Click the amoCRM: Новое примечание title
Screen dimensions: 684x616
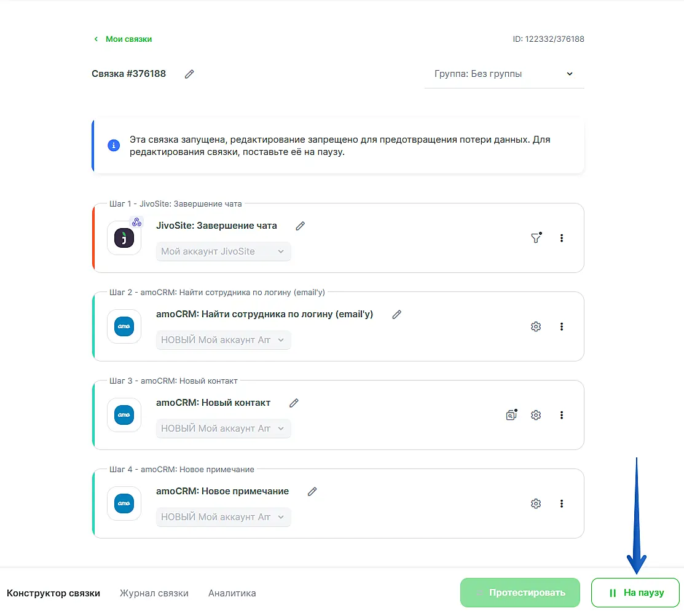[222, 491]
